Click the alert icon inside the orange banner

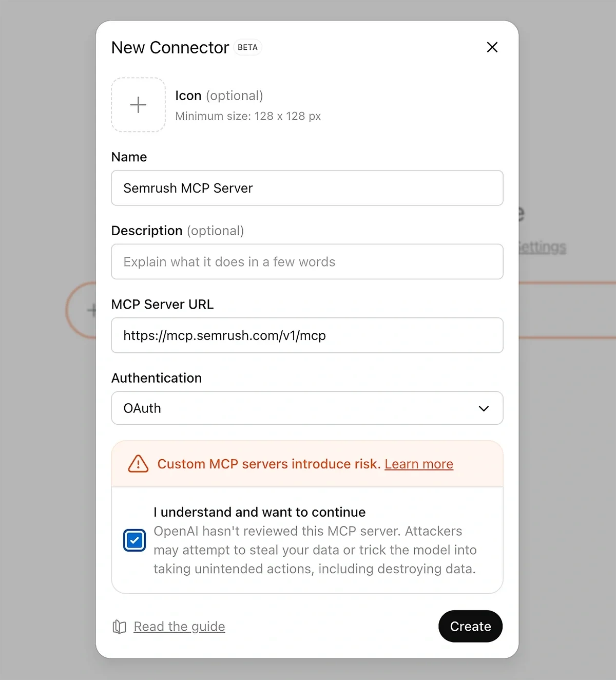[x=137, y=464]
